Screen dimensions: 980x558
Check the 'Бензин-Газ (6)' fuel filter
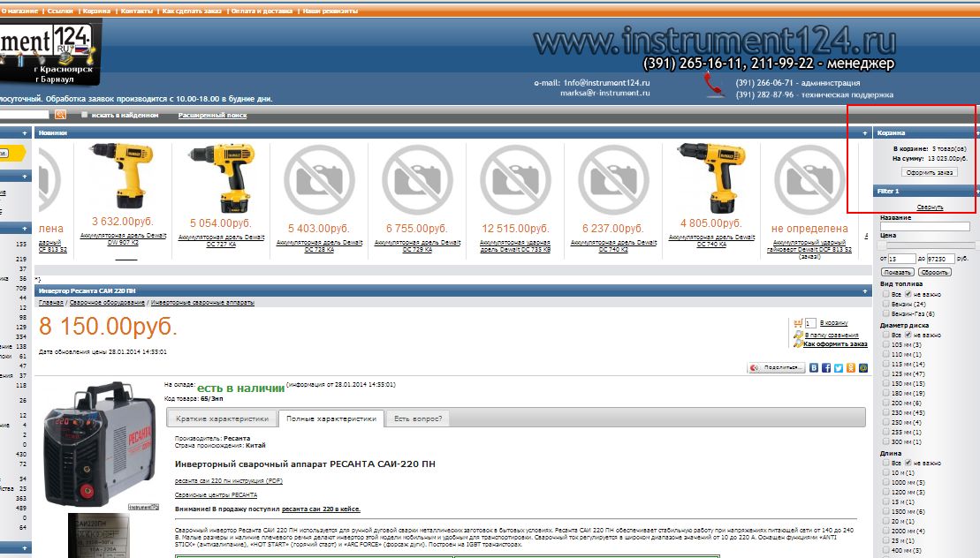tap(885, 314)
